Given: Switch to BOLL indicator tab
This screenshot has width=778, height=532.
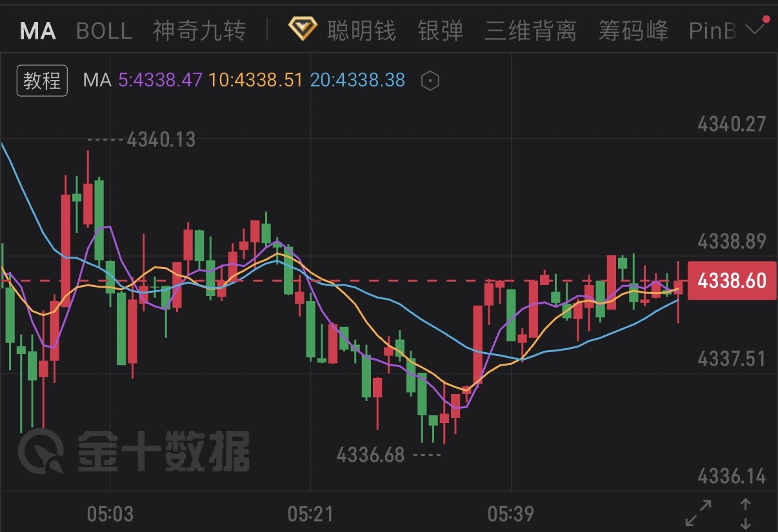Looking at the screenshot, I should (x=104, y=30).
